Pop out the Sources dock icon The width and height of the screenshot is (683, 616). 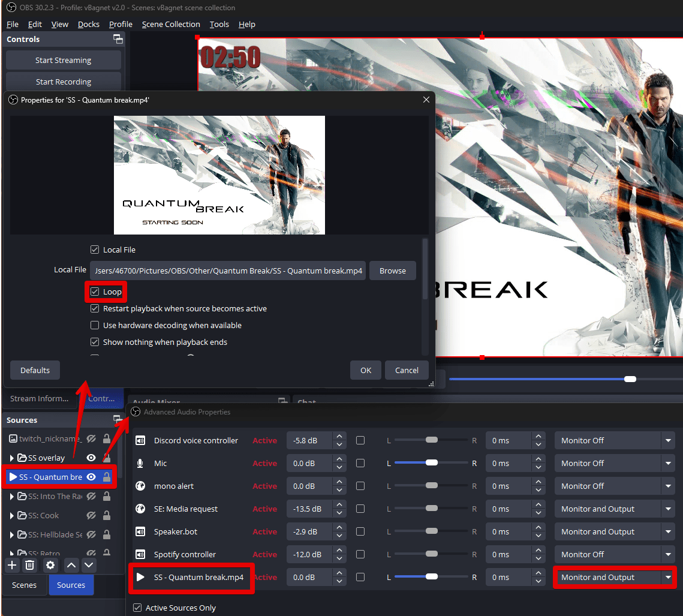[117, 419]
